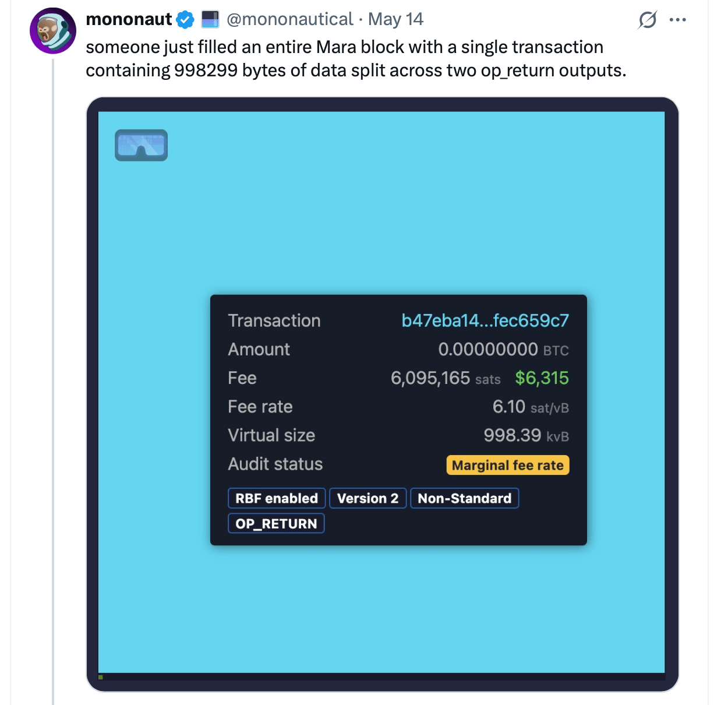Click the green $6,315 fee value
This screenshot has width=728, height=705.
542,378
